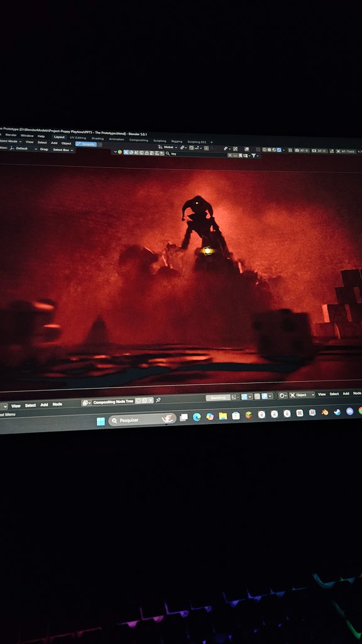Open CapCut icon on the taskbar

pyautogui.click(x=300, y=413)
